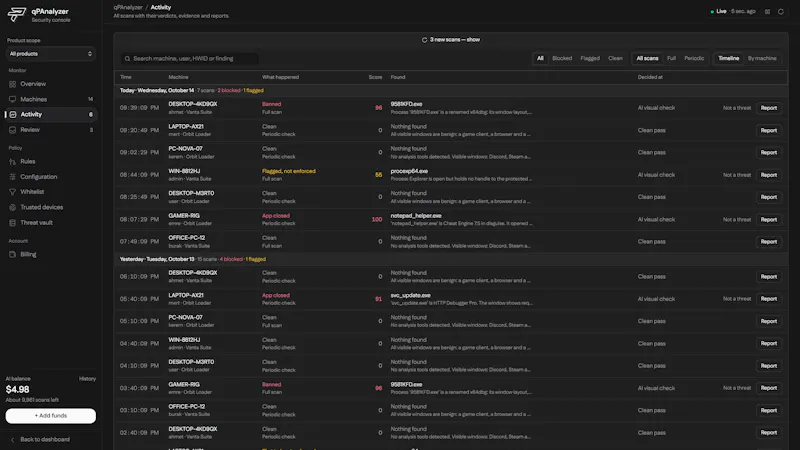The width and height of the screenshot is (800, 450).
Task: Click the refresh icon beside 3 new scans
Action: coord(424,40)
